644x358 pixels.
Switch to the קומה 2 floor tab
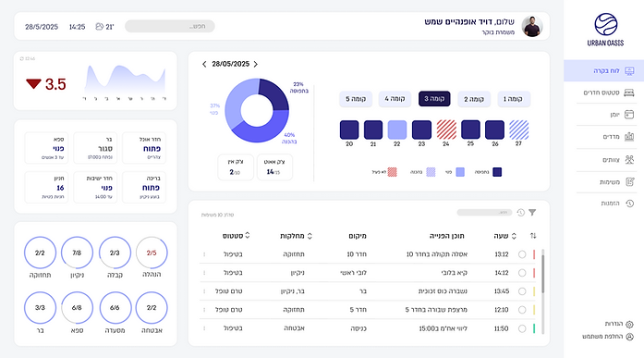pyautogui.click(x=474, y=99)
